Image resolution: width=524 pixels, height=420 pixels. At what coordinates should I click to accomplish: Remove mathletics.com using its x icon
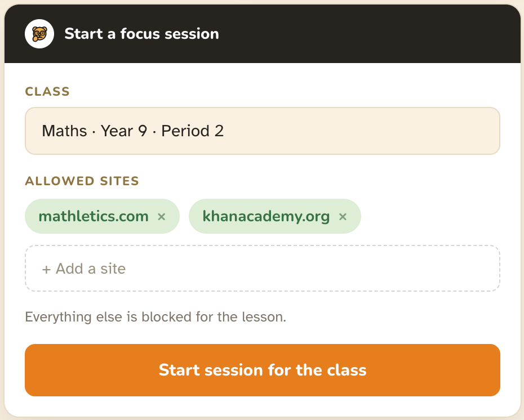point(161,217)
